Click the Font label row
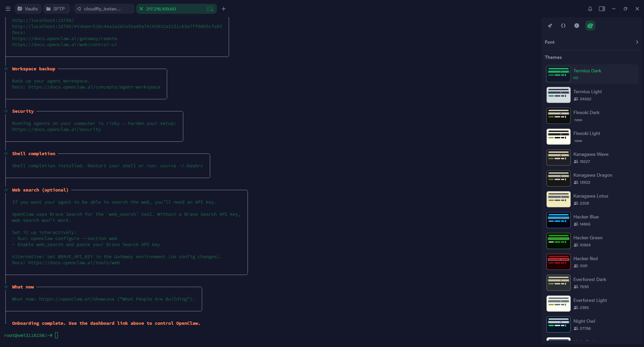 (592, 42)
